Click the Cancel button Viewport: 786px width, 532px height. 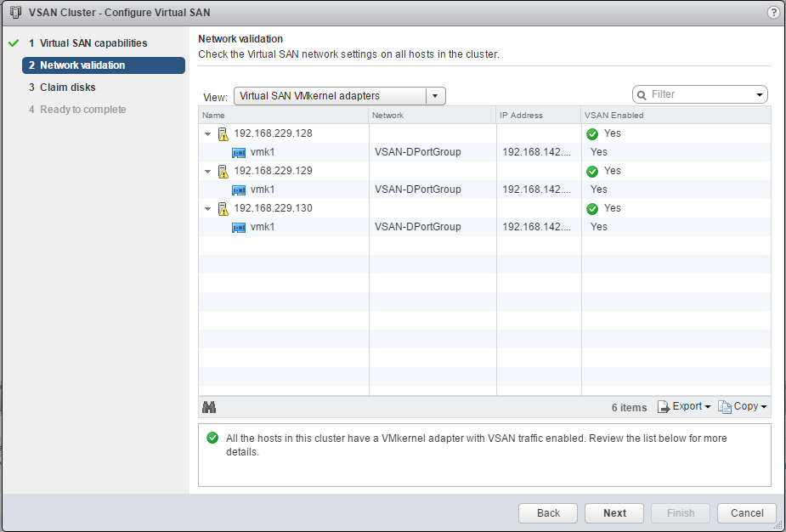click(x=747, y=513)
